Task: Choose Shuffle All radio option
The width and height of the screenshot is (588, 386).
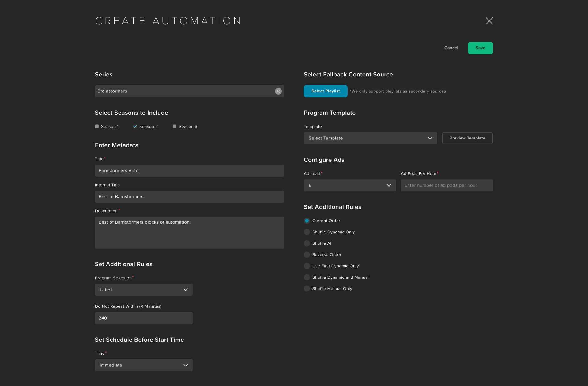Action: [307, 243]
